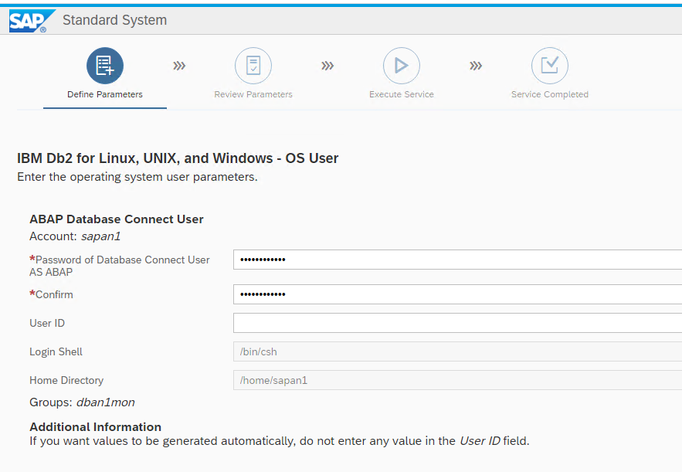Click the SAP logo in header
Image resolution: width=682 pixels, height=472 pixels.
[32, 21]
